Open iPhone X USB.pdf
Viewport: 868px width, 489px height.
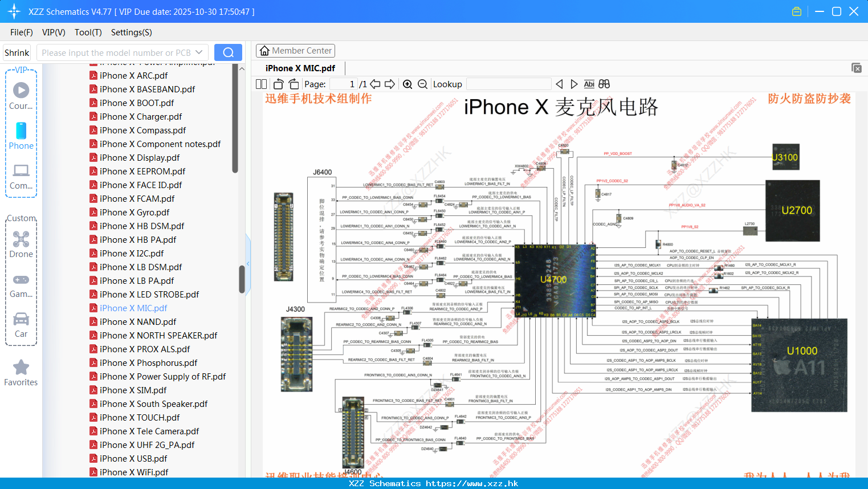coord(133,458)
